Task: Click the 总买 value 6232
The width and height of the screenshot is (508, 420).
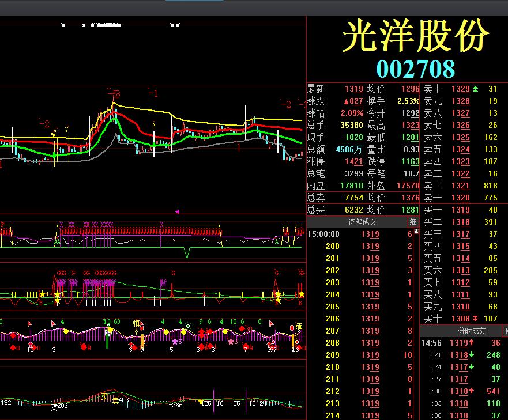Action: pos(354,210)
